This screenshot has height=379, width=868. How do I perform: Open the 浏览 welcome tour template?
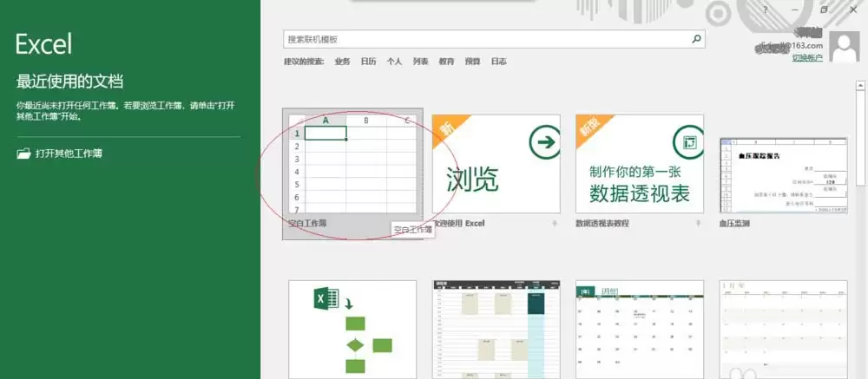(496, 164)
